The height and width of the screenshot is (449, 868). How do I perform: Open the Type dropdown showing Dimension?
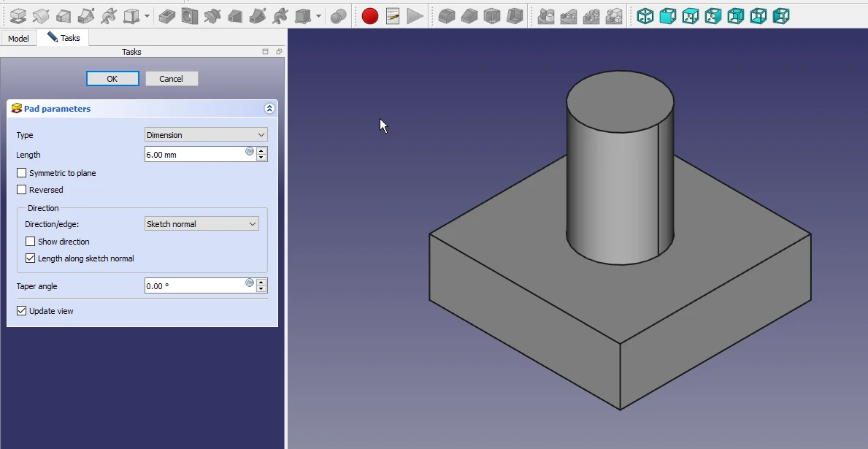(206, 135)
